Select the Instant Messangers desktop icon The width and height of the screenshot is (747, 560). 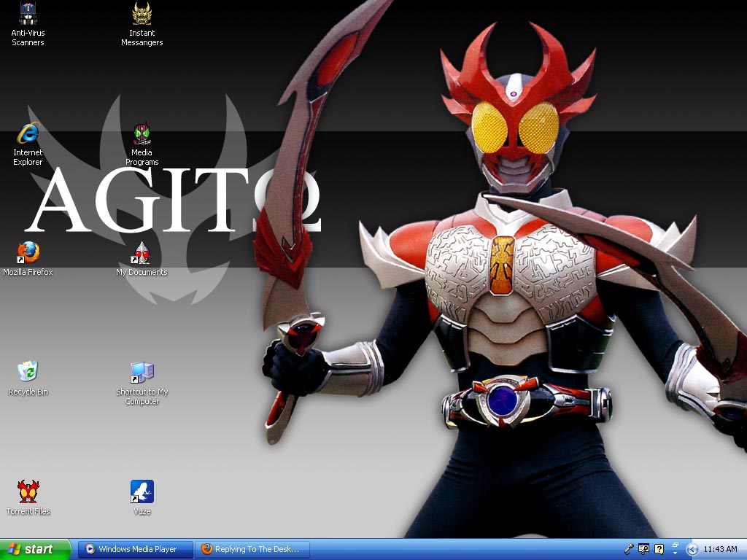(142, 24)
